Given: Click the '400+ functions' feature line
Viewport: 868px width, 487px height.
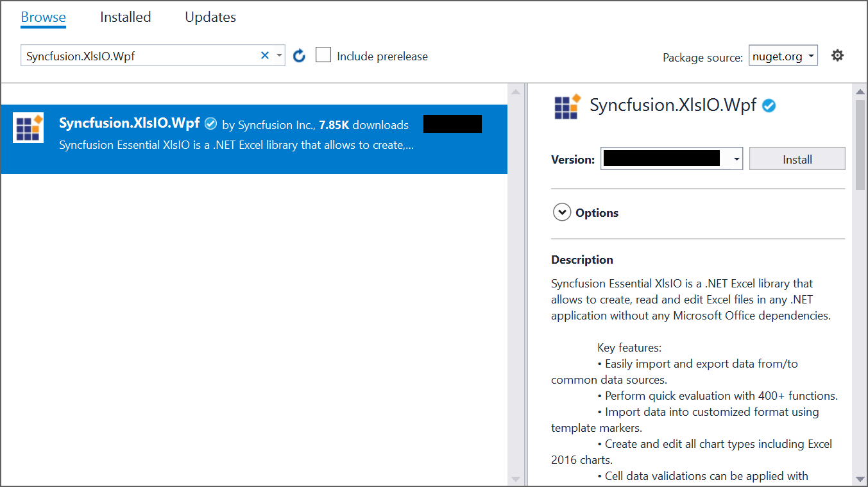Looking at the screenshot, I should click(717, 396).
